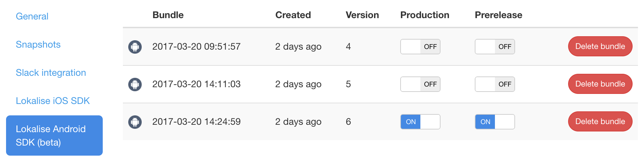Click the Created column header
The width and height of the screenshot is (644, 163).
tap(293, 15)
